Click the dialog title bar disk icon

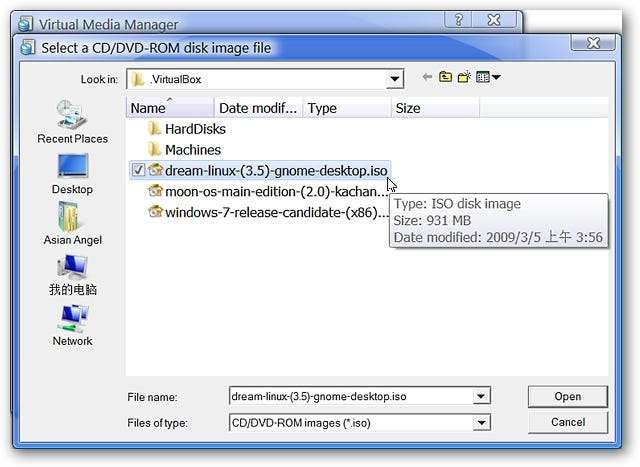click(28, 47)
